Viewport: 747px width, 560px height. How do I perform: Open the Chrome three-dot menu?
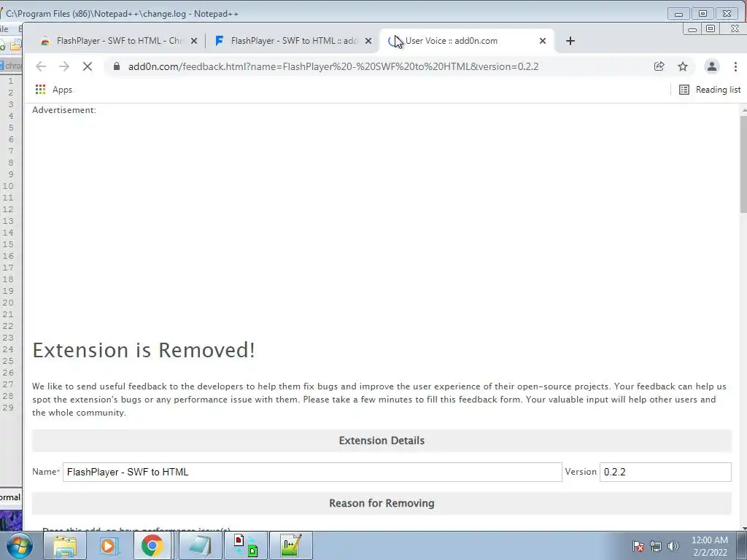click(x=735, y=66)
